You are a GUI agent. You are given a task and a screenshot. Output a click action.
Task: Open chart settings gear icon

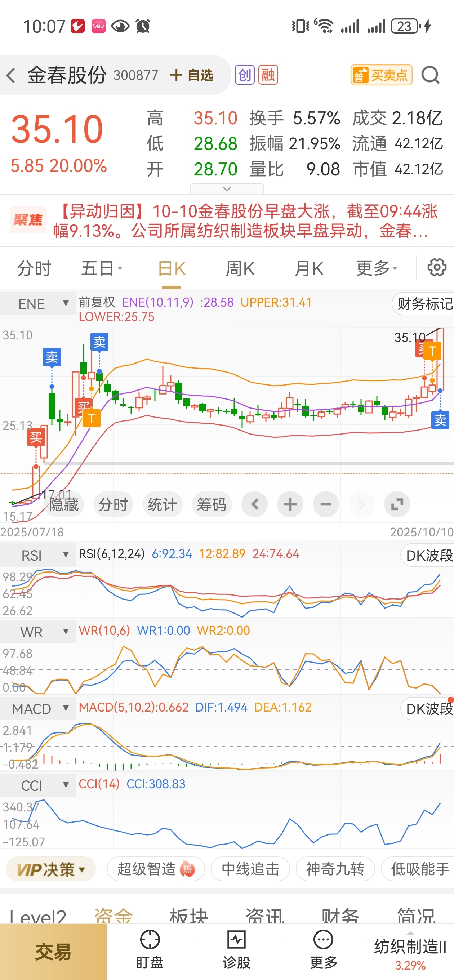point(436,268)
